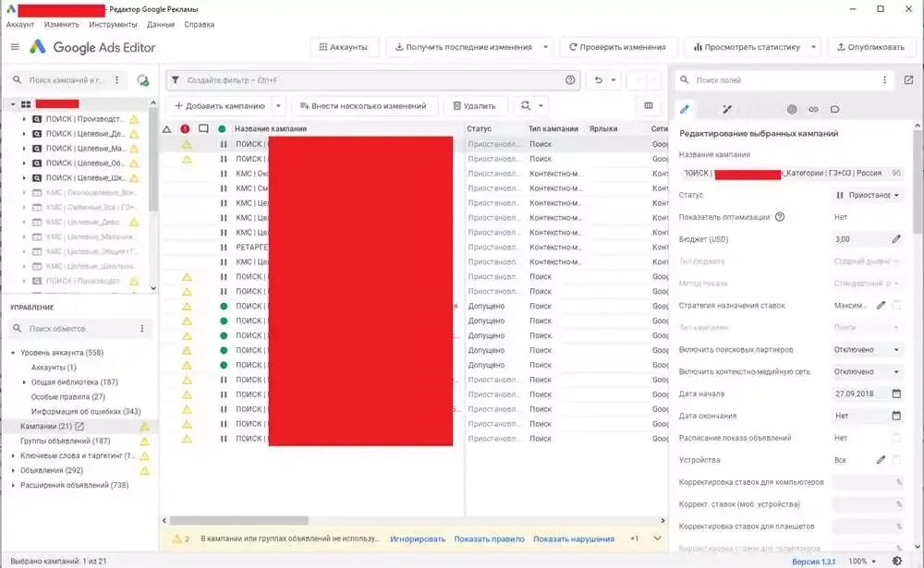The width and height of the screenshot is (924, 568).
Task: Open the calendar for Дата окончания
Action: click(896, 416)
